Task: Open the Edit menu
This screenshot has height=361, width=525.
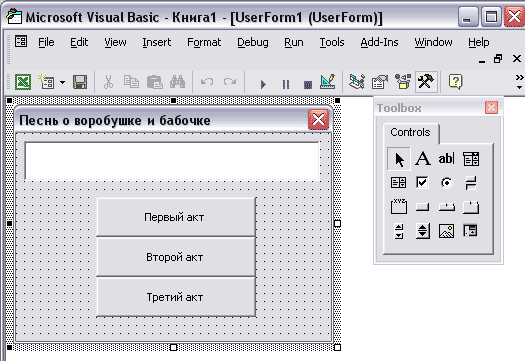Action: point(79,42)
